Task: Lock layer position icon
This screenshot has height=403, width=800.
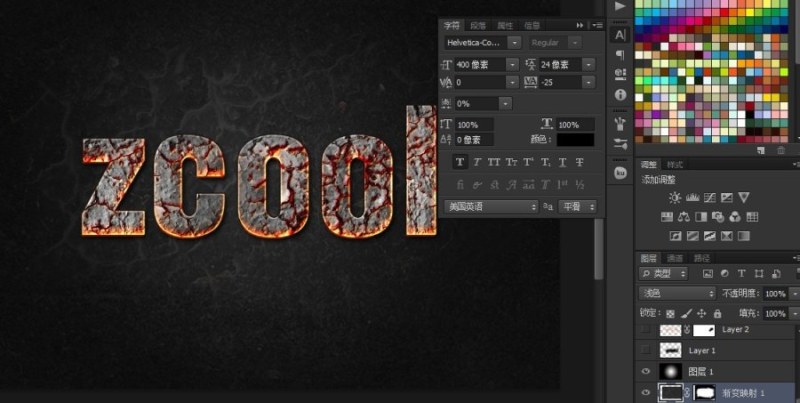Action: coord(702,313)
